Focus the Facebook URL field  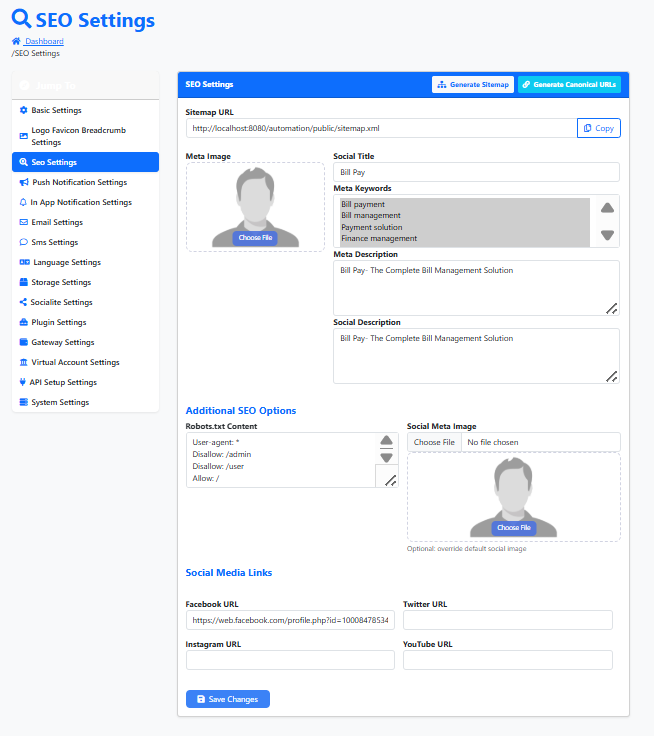[x=290, y=620]
